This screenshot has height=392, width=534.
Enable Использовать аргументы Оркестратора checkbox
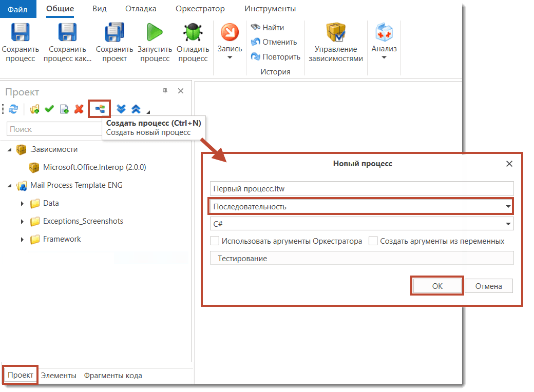point(215,241)
